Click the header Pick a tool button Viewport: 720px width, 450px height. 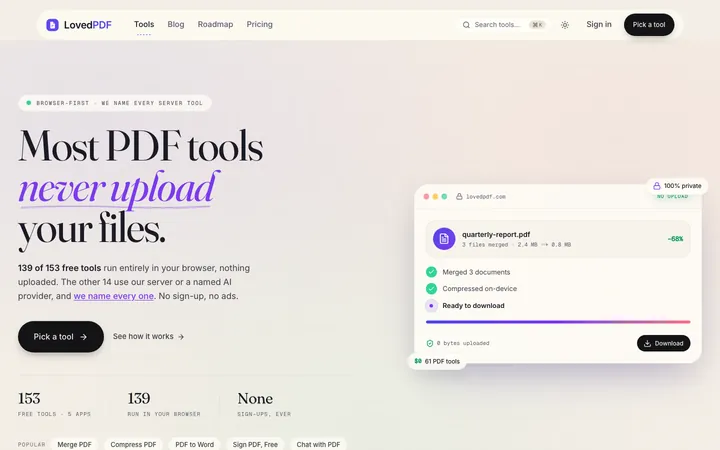[x=649, y=25]
